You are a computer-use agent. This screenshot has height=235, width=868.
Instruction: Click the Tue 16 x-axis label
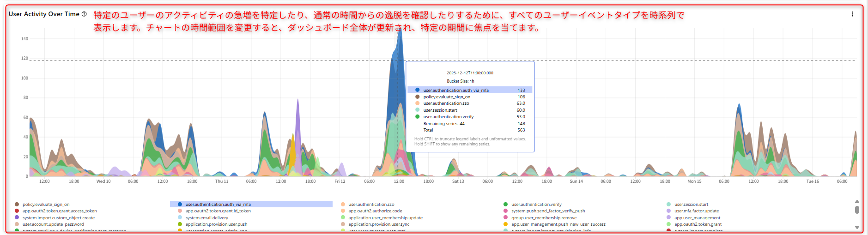tap(813, 181)
